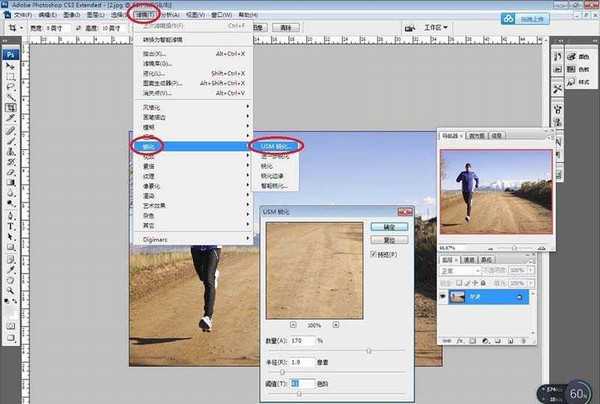Open the layer opacity dropdown arrow
Viewport: 600px width, 404px height.
531,270
